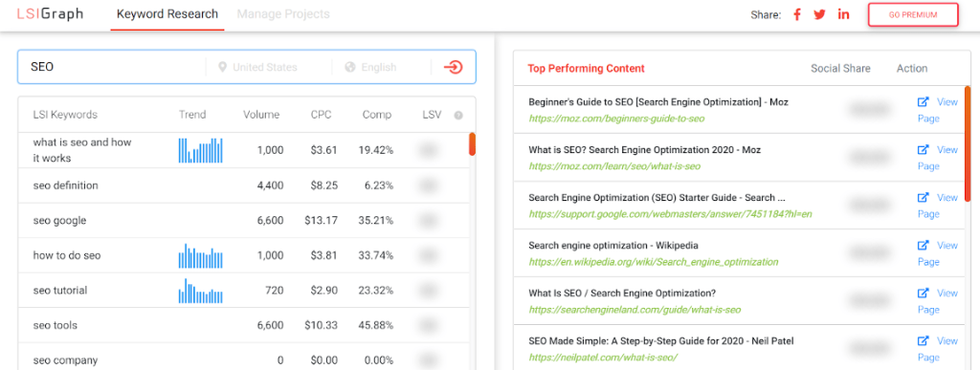This screenshot has width=980, height=370.
Task: Click the GO PREMIUM button
Action: tap(913, 14)
